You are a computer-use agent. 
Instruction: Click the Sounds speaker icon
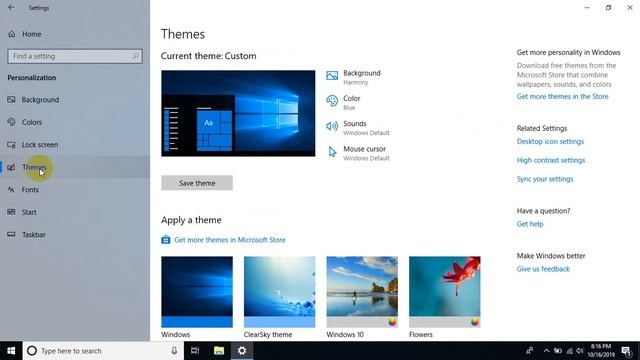click(332, 126)
